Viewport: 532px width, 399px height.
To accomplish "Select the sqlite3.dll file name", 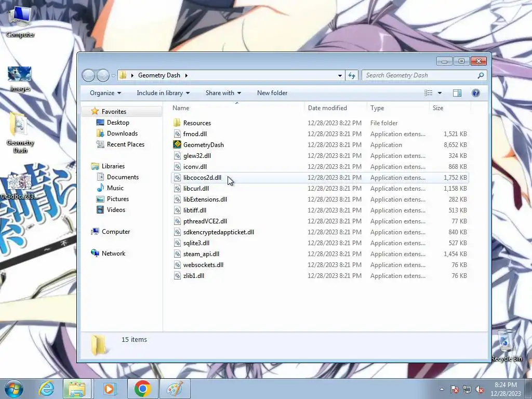I will coord(196,243).
